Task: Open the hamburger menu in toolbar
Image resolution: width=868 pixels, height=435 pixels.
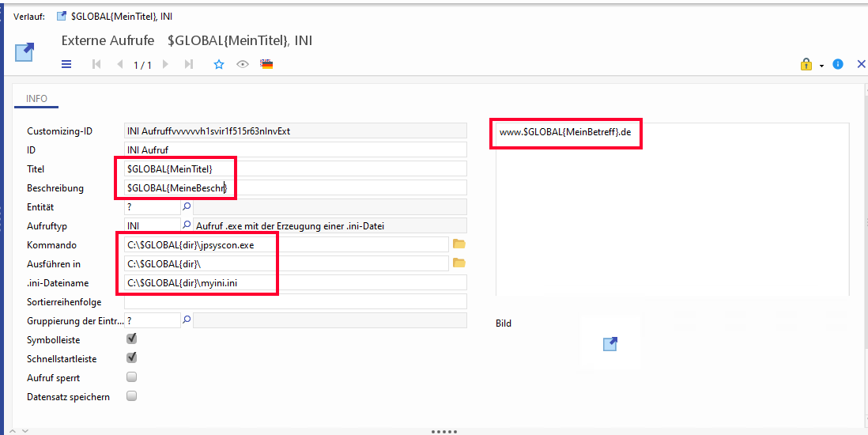Action: (x=66, y=64)
